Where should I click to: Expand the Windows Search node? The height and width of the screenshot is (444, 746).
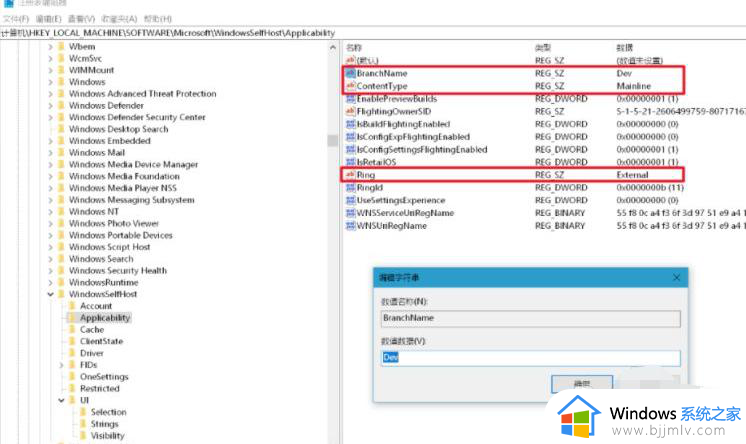(50, 259)
